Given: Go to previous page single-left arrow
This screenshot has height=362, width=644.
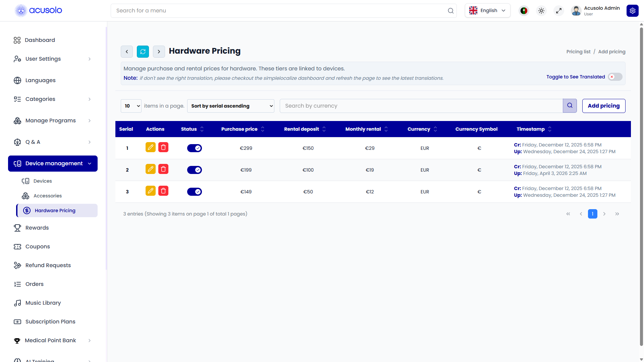Looking at the screenshot, I should [x=581, y=214].
